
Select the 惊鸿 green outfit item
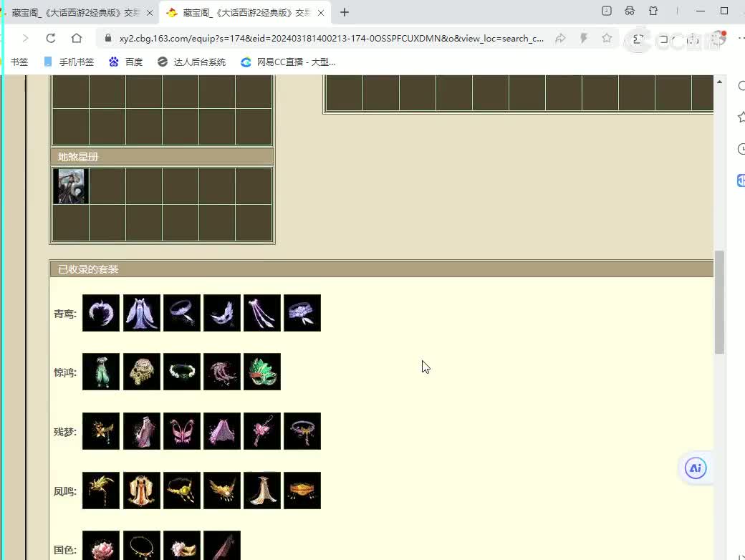(101, 372)
